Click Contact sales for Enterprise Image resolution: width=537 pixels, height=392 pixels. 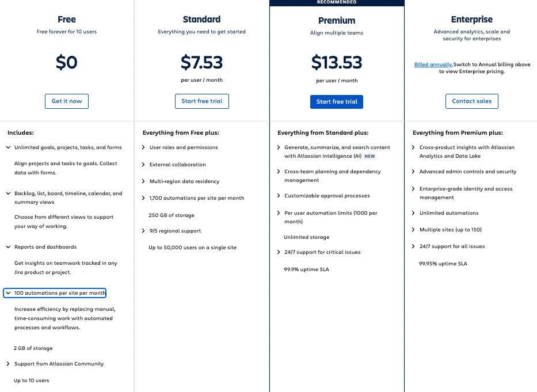click(471, 101)
